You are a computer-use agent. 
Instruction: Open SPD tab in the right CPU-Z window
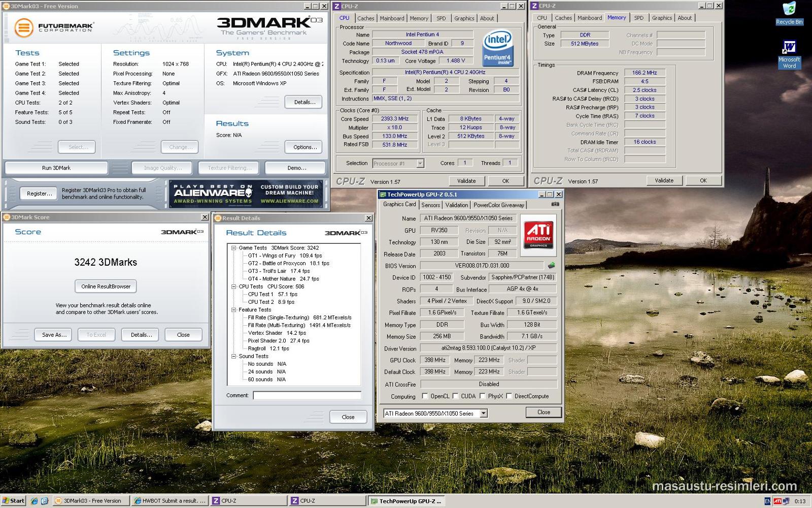tap(638, 18)
